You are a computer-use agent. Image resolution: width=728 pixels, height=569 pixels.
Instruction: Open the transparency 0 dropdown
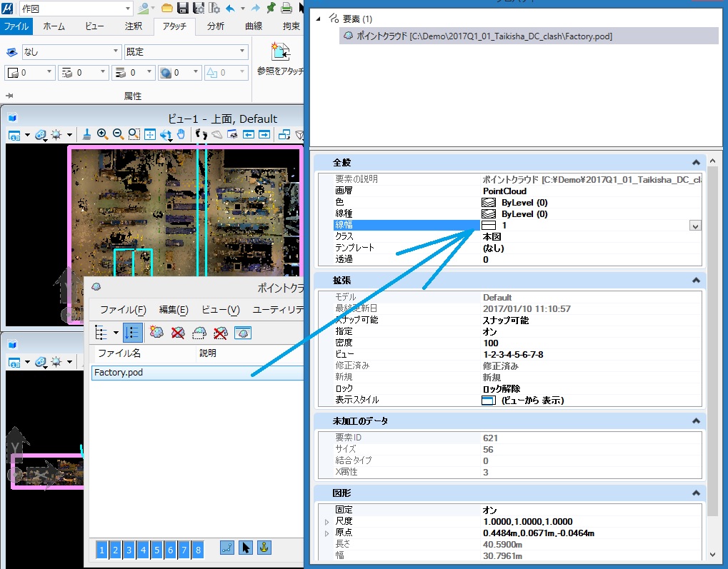coord(196,72)
